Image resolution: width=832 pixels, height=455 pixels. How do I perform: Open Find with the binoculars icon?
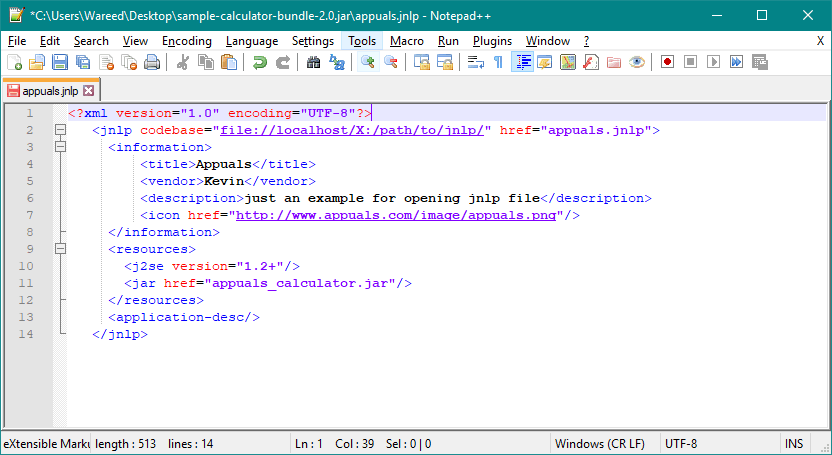coord(313,62)
